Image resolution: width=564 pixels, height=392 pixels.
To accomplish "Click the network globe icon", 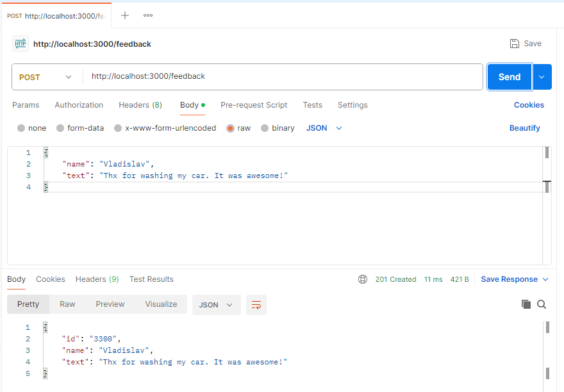I will pyautogui.click(x=363, y=279).
